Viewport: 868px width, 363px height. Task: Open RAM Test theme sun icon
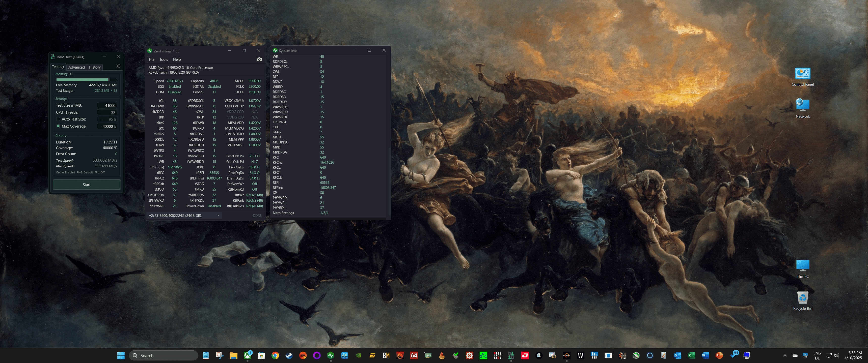(118, 66)
